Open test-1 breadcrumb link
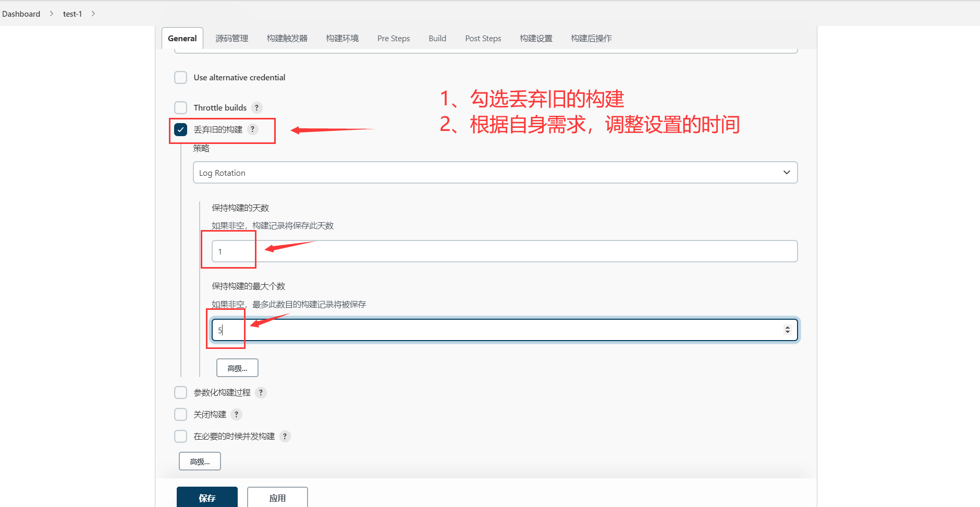This screenshot has width=980, height=507. (72, 14)
